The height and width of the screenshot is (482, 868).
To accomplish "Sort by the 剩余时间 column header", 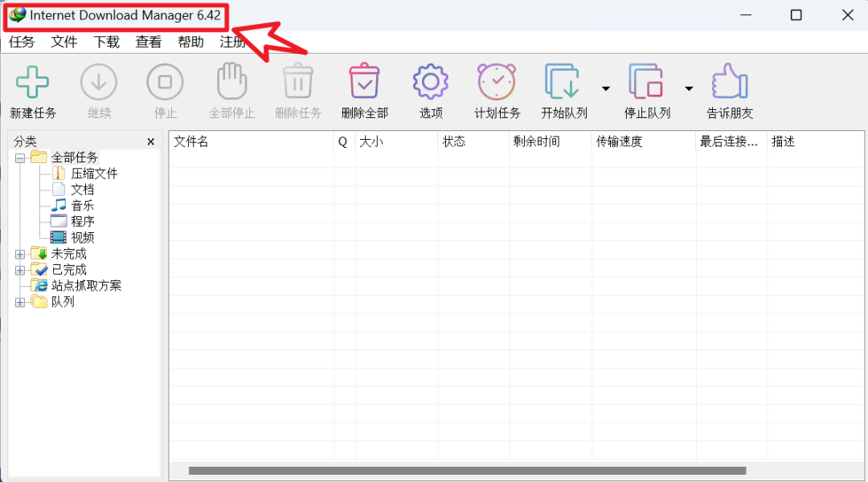I will click(551, 141).
